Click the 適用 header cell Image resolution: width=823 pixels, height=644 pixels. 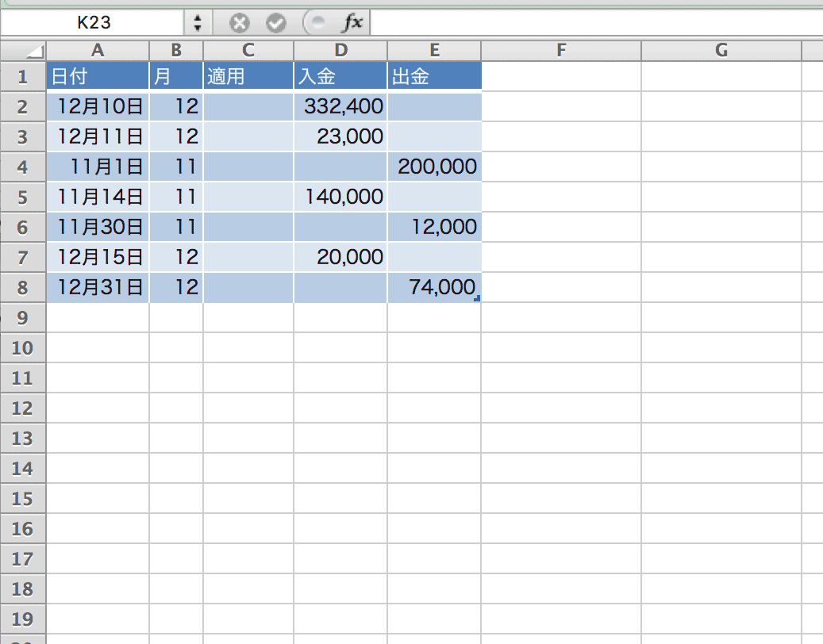point(248,77)
